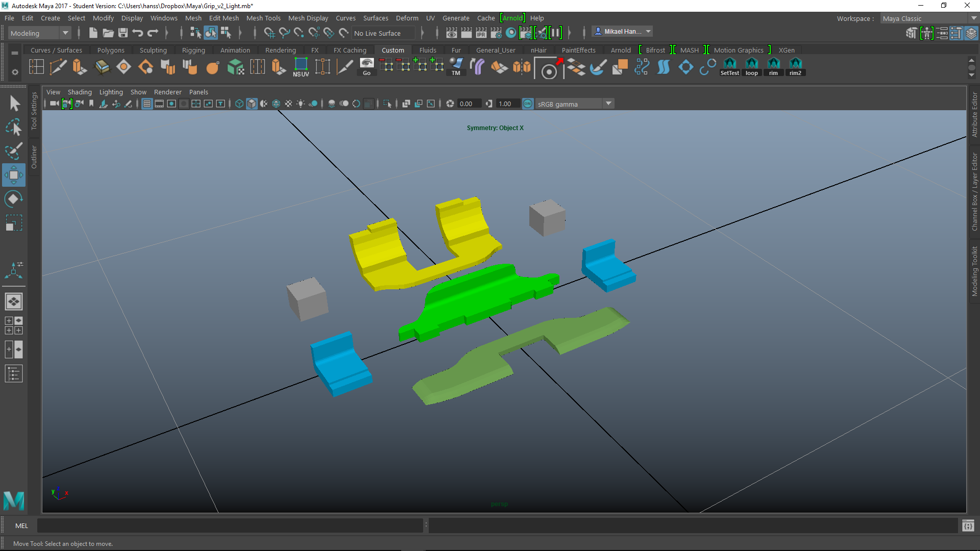This screenshot has width=980, height=551.
Task: Expand the Outliner side tab
Action: (34, 157)
